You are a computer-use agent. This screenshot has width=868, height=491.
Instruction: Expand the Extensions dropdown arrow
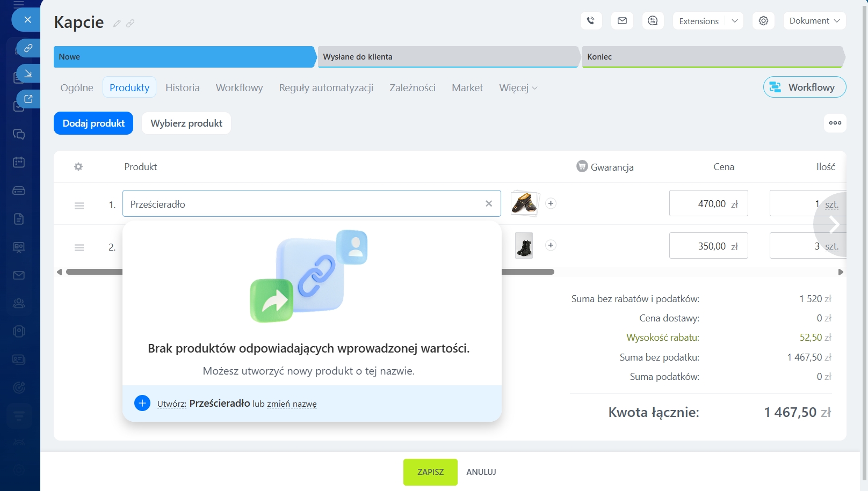(x=734, y=21)
